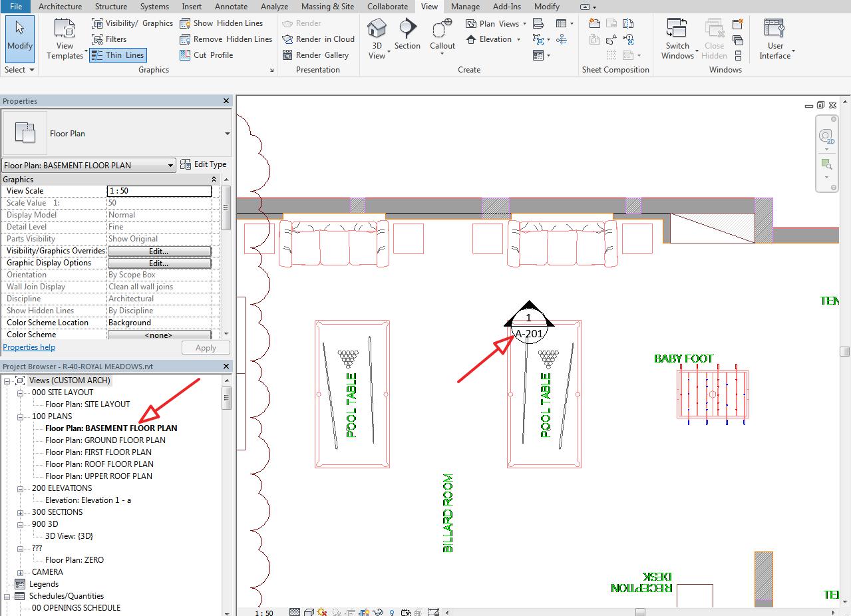Image resolution: width=851 pixels, height=616 pixels.
Task: Click the View Scale value field
Action: 159,191
